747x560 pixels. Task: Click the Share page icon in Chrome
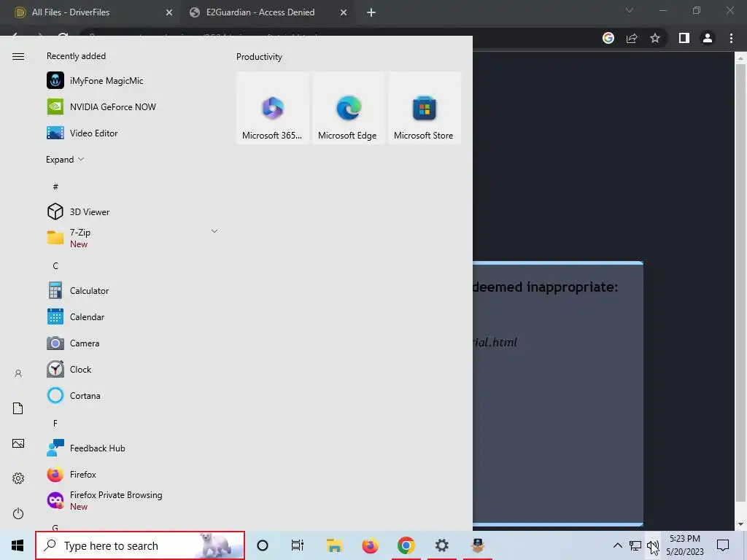[x=632, y=38]
